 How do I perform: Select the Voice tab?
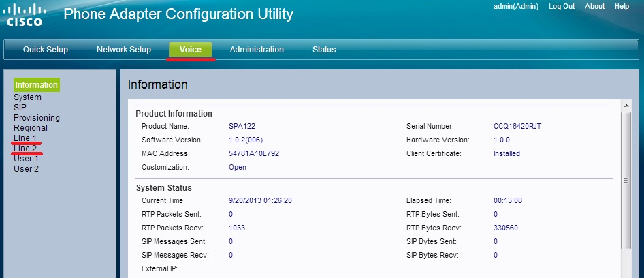pyautogui.click(x=191, y=50)
